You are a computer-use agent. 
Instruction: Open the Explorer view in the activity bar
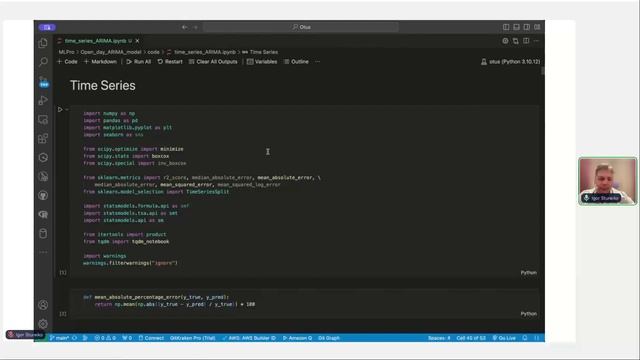43,42
